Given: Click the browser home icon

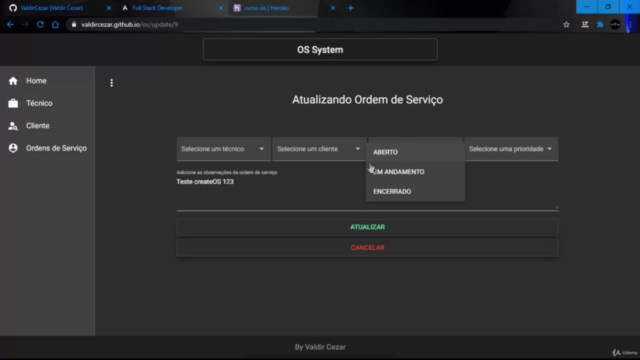Looking at the screenshot, I should [55, 24].
